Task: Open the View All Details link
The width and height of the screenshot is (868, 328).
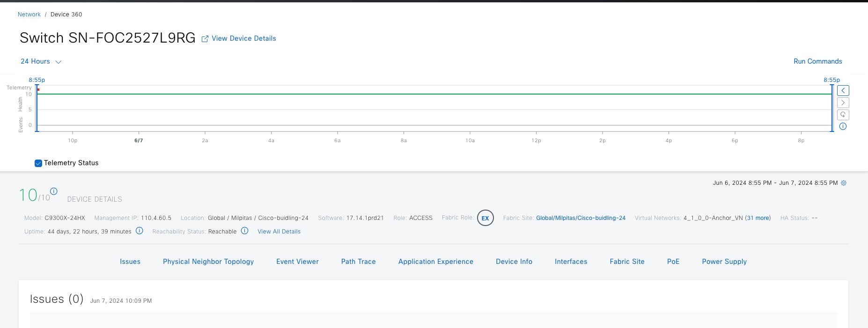Action: coord(279,232)
